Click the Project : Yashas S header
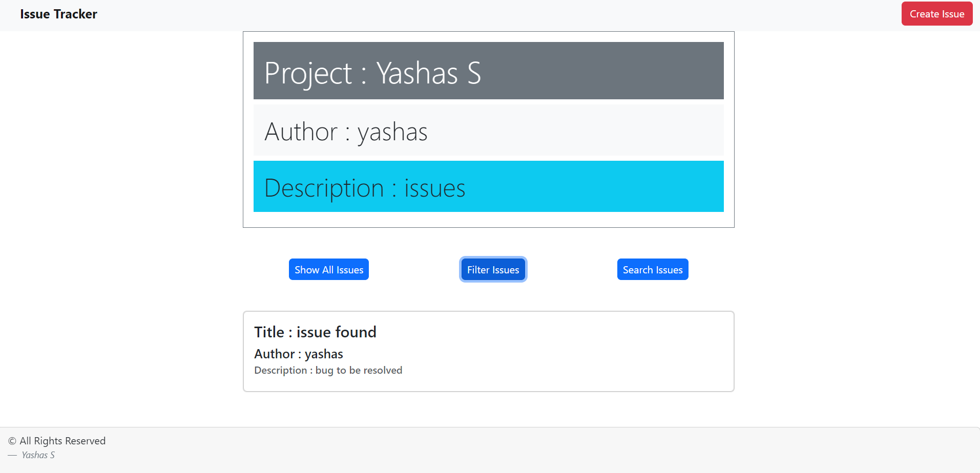980x473 pixels. click(x=488, y=71)
